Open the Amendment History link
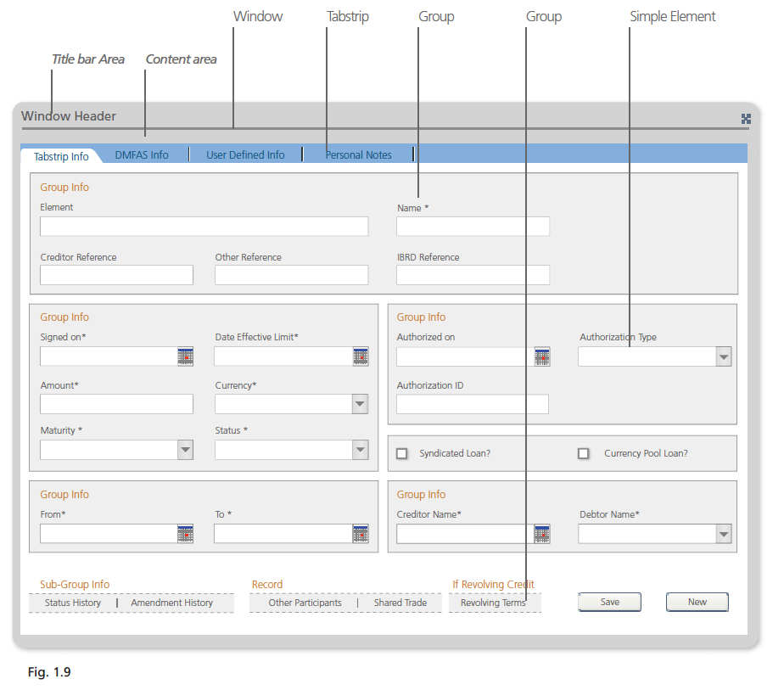The height and width of the screenshot is (690, 784). click(172, 603)
